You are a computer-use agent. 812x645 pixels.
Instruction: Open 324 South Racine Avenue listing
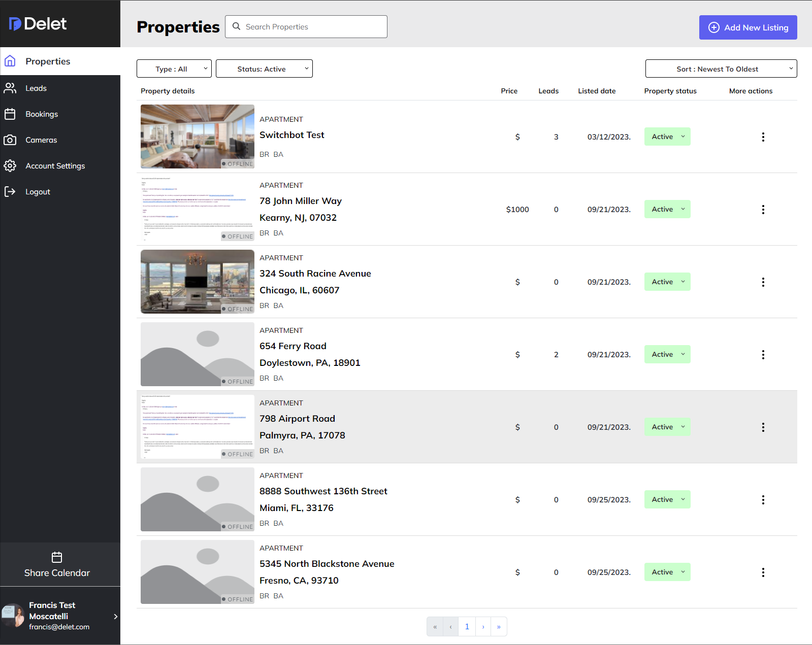click(x=315, y=274)
